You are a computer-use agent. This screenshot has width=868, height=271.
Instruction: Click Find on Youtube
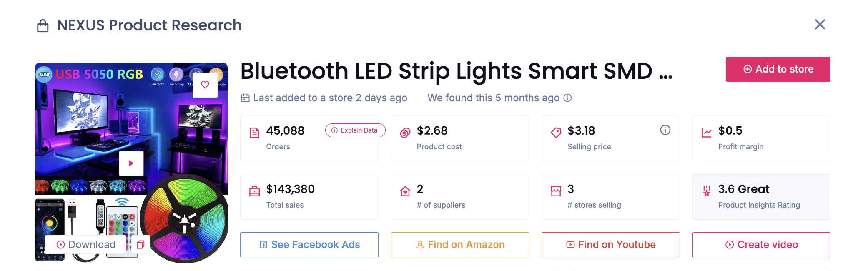[x=610, y=245]
